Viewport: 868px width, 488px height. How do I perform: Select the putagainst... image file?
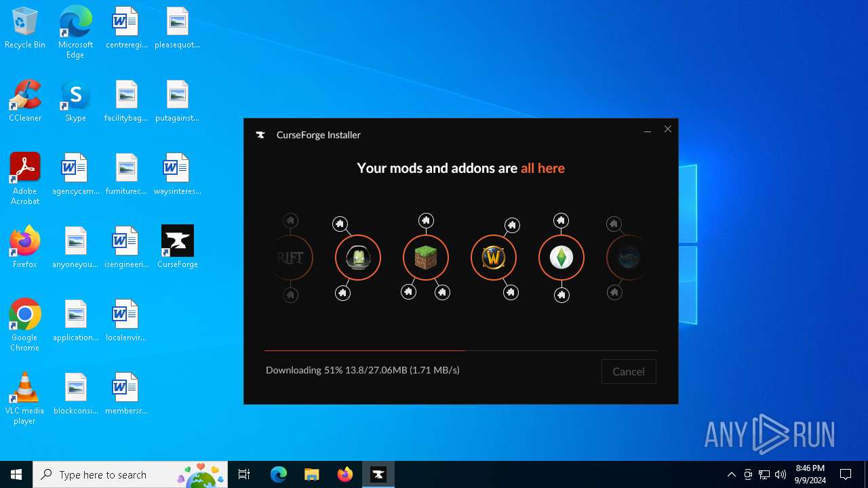(x=178, y=101)
